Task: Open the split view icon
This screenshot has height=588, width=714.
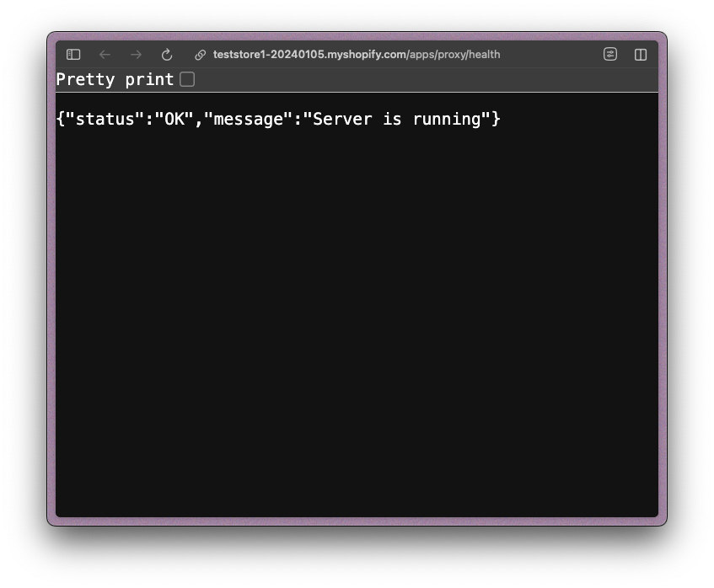Action: [x=640, y=55]
